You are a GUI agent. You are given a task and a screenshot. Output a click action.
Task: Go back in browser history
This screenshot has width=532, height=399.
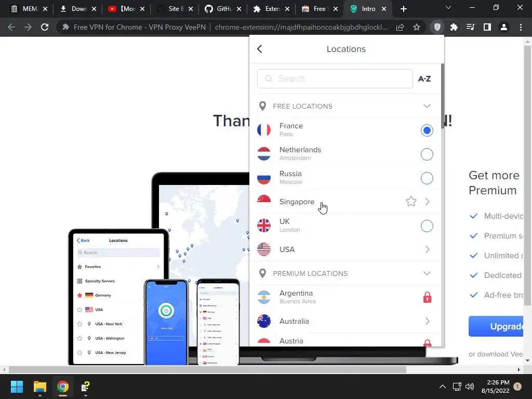pyautogui.click(x=11, y=27)
